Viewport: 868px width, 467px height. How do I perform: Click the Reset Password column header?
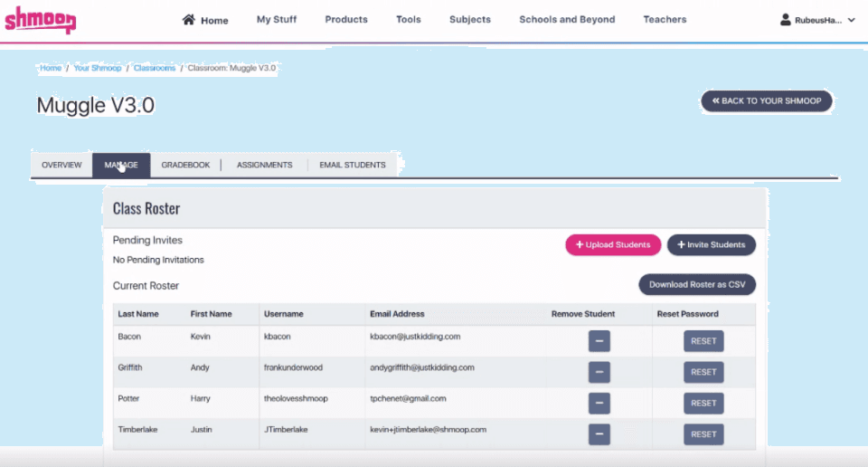tap(687, 314)
